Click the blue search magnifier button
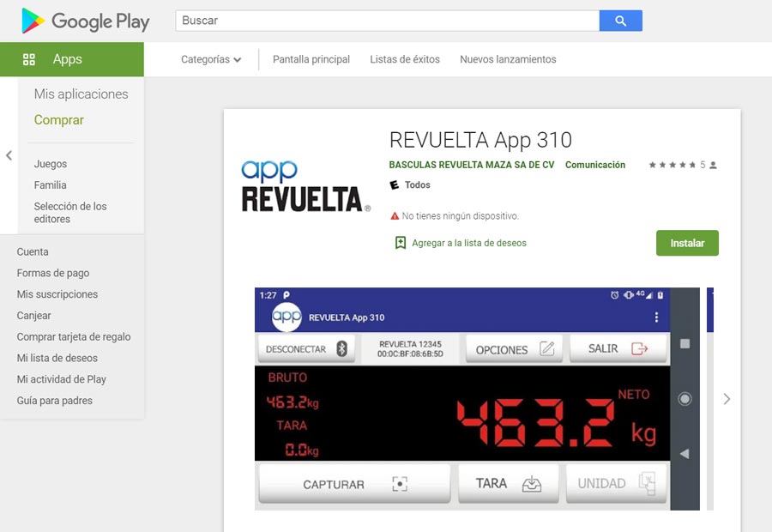 pos(620,21)
